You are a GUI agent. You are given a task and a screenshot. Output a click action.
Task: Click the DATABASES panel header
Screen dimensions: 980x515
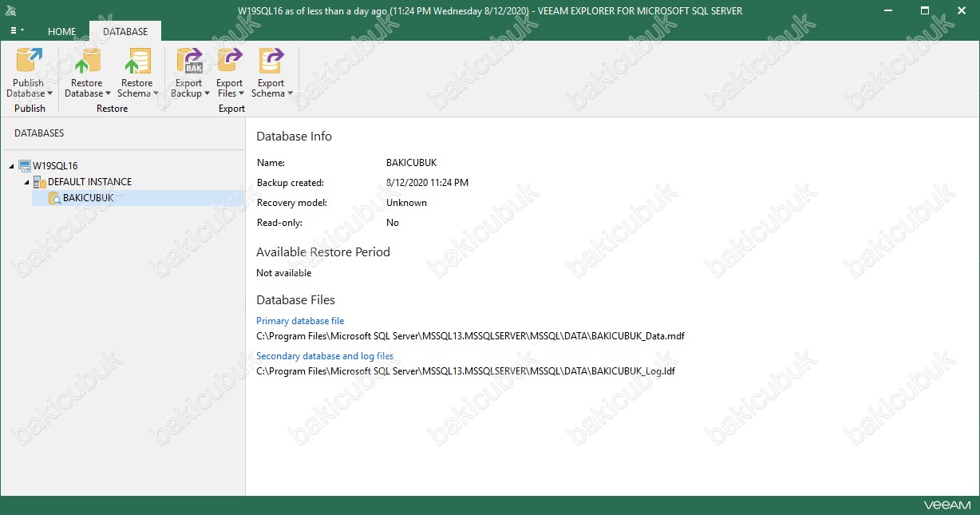click(x=39, y=133)
